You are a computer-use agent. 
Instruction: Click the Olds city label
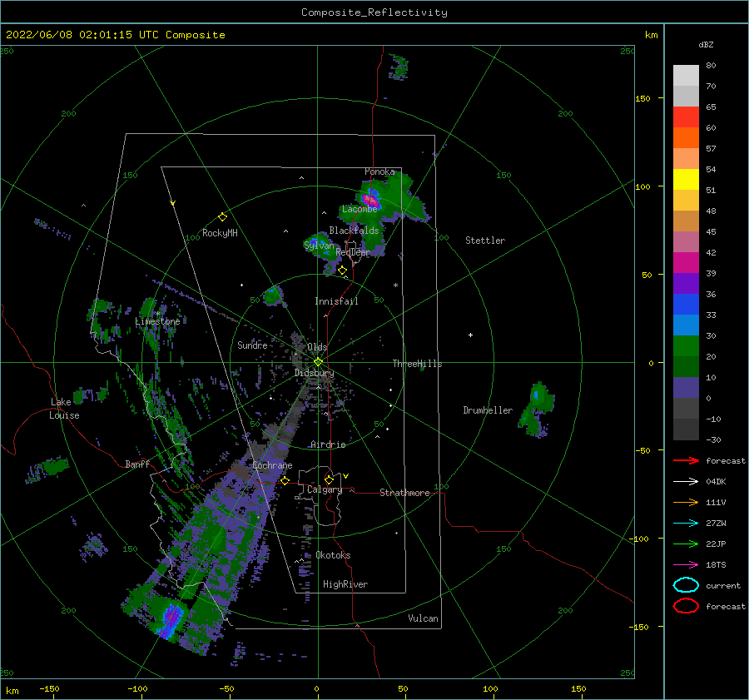click(x=317, y=347)
